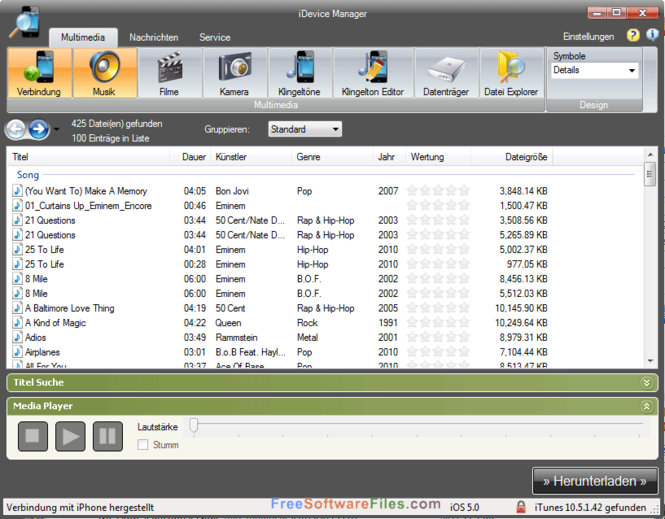Screen dimensions: 665x519
Task: Select the 25 To Life row lasting 04:01
Action: point(280,249)
